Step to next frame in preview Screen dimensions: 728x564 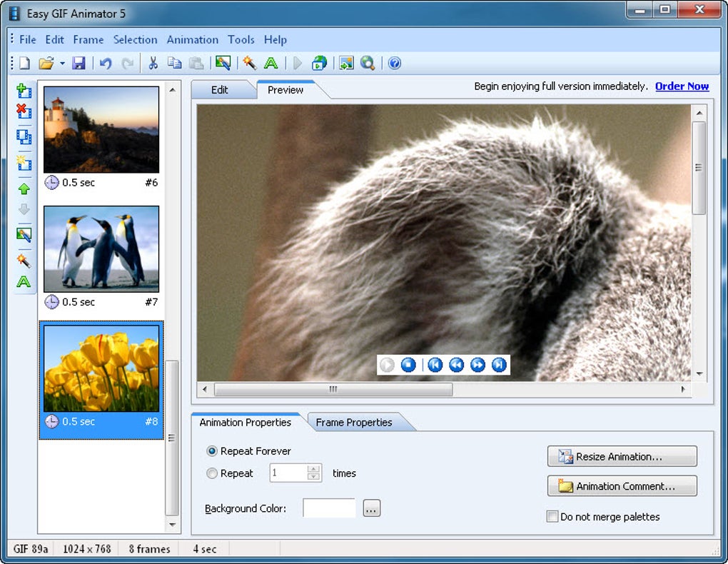[x=477, y=365]
